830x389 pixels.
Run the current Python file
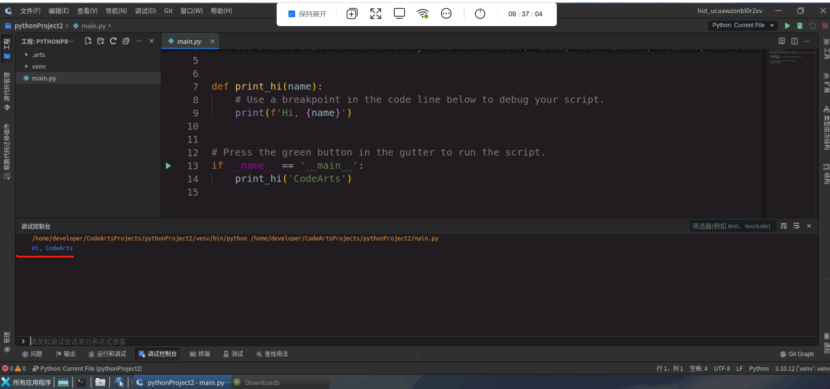pos(787,25)
